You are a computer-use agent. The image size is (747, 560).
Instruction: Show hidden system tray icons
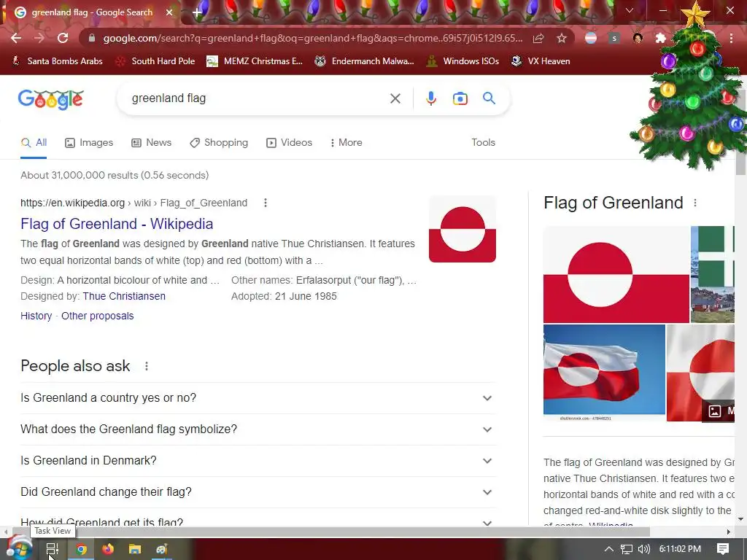[x=609, y=549]
